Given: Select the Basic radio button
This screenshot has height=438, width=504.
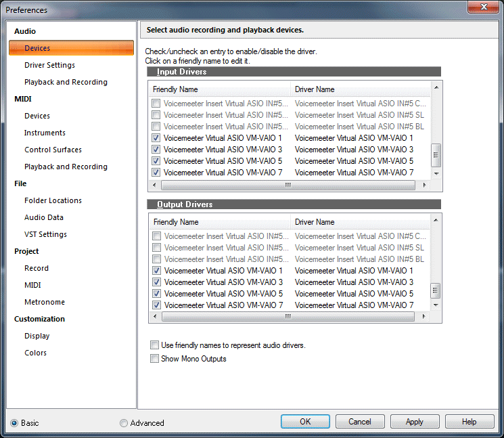Looking at the screenshot, I should tap(14, 423).
